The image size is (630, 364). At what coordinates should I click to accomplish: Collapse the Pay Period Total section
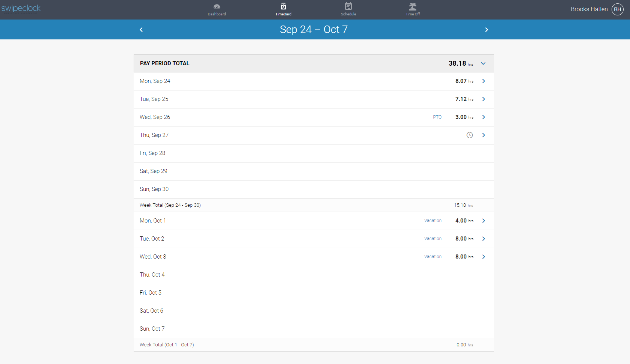coord(483,63)
